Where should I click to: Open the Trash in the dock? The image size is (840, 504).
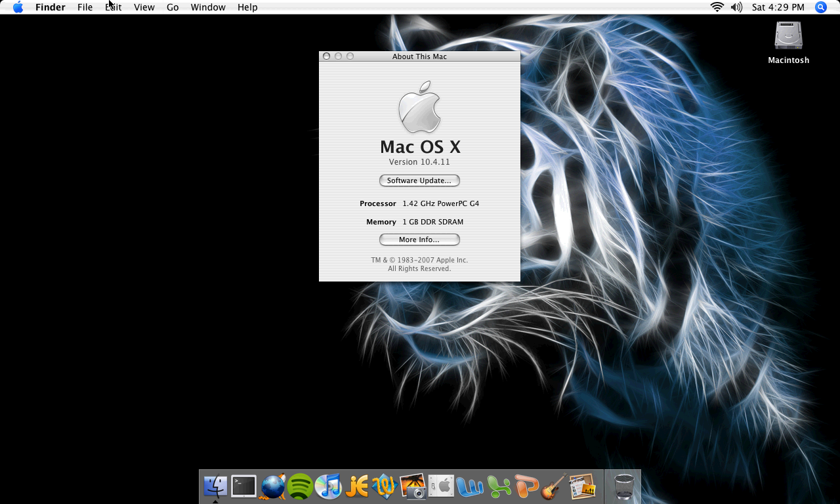[623, 486]
